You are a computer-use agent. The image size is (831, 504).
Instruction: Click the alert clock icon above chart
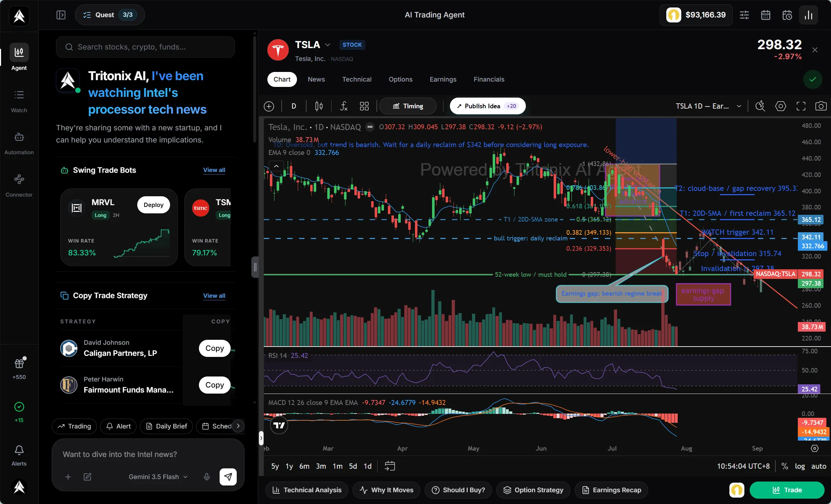760,106
